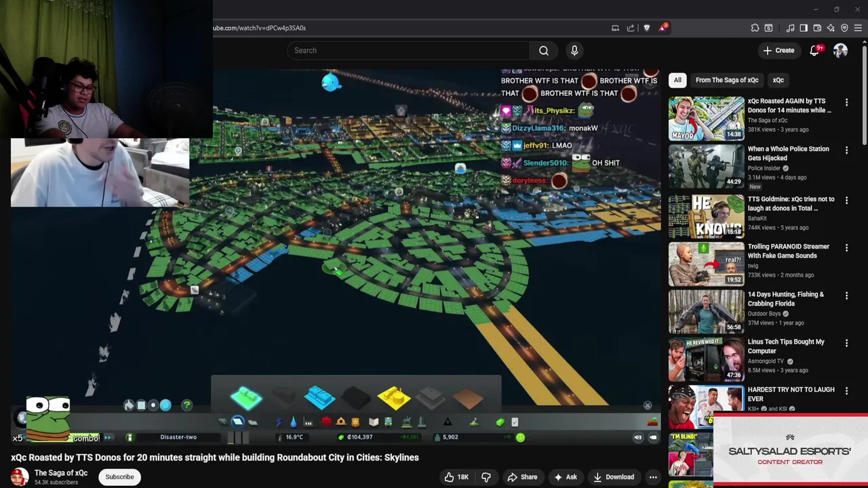Open more actions menu below video
868x488 pixels.
click(x=653, y=477)
